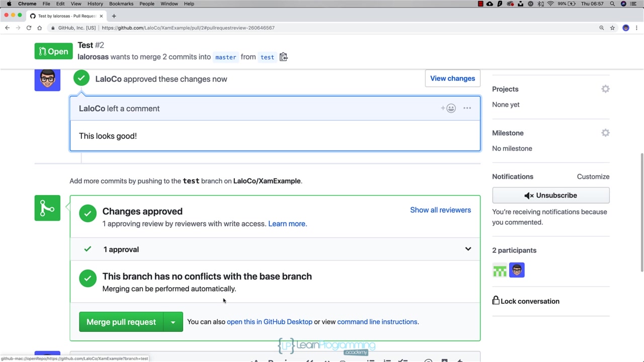Open the Window menu
Screen dimensions: 644x362
pos(169,4)
